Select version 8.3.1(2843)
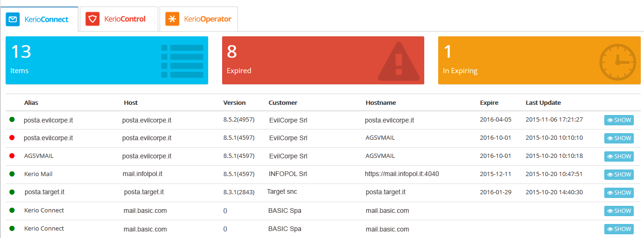644x238 pixels. (x=239, y=192)
